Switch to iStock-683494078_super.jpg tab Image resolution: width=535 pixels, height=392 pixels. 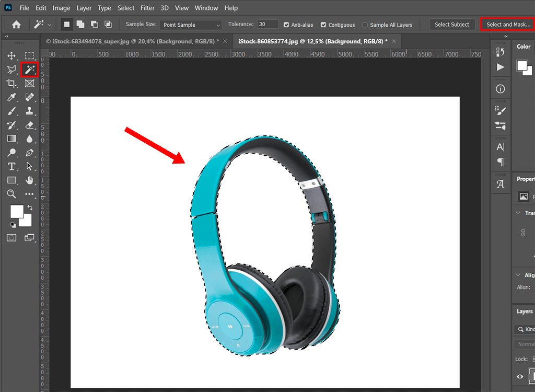coord(132,41)
